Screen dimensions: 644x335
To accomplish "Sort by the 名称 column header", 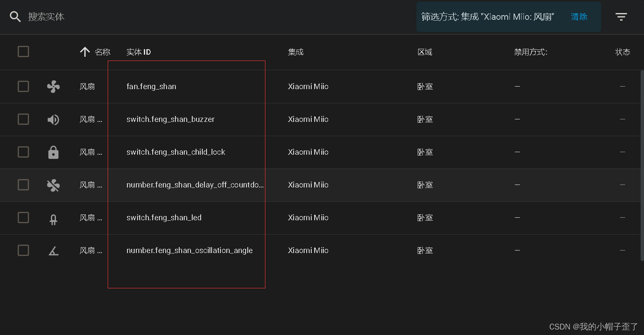I will (102, 52).
